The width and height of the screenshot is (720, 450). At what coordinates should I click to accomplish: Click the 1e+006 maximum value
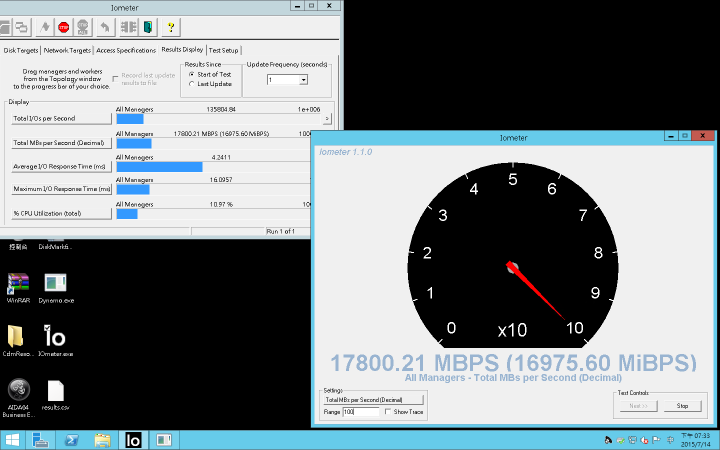coord(309,109)
